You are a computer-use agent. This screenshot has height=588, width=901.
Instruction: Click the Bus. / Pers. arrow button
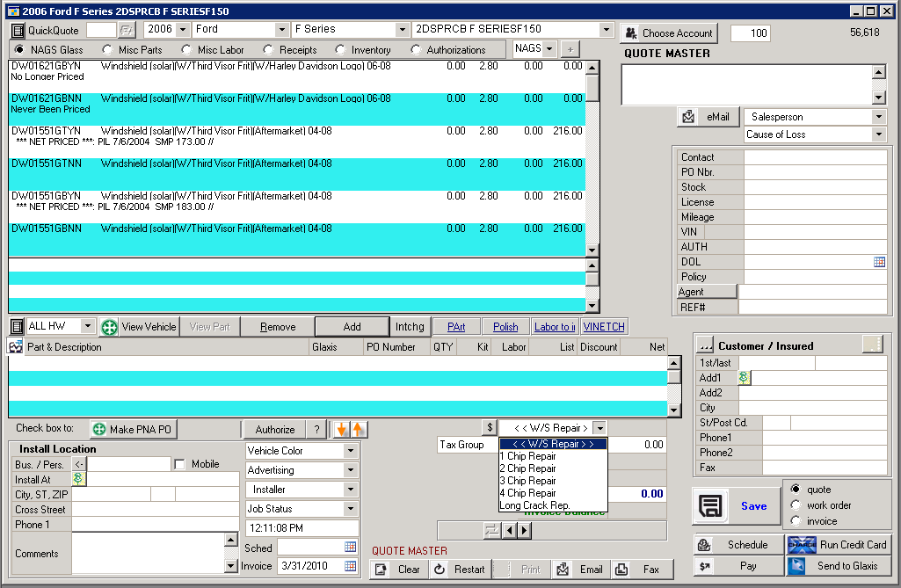[79, 464]
